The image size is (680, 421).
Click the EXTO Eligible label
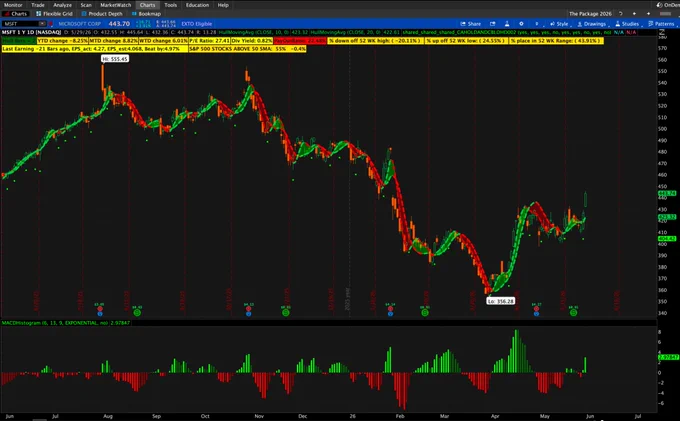coord(197,24)
